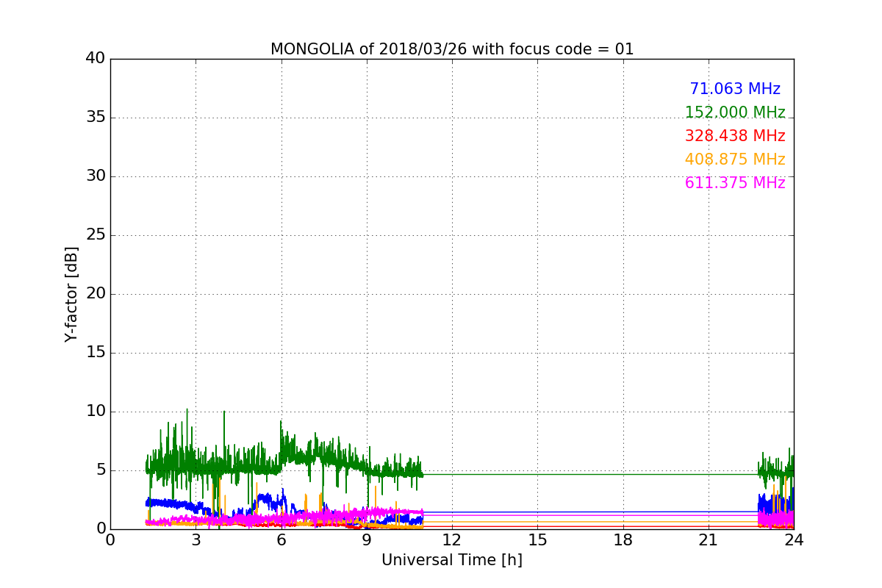Click the 'Universal Time [h]' axis label
882x588 pixels.
click(x=452, y=560)
